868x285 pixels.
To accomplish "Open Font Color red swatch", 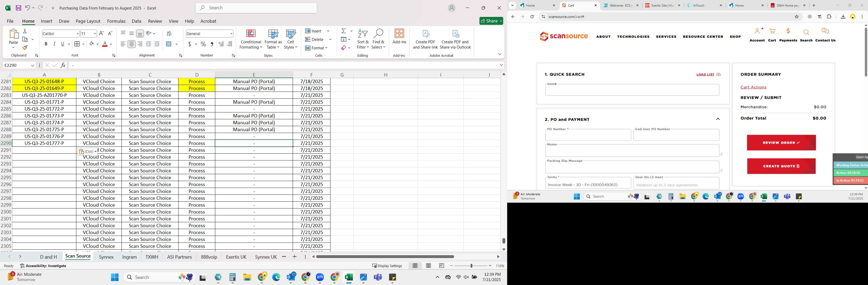I will click(x=105, y=44).
